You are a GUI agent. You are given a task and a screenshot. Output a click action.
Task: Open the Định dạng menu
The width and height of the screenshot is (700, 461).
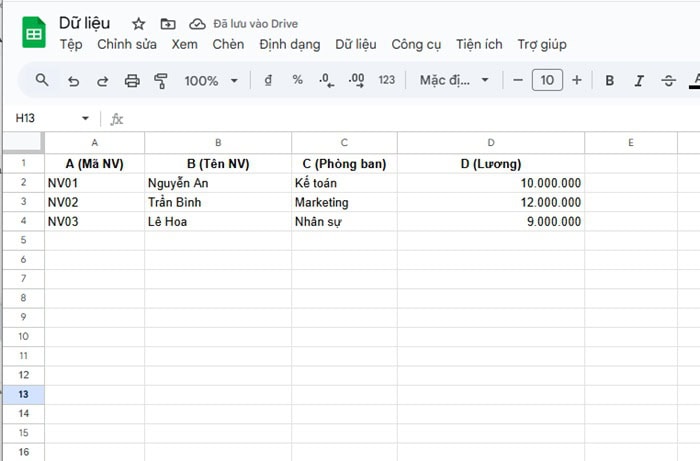pyautogui.click(x=289, y=44)
